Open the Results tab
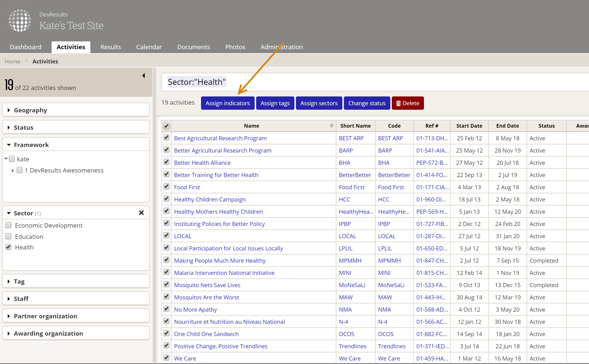The image size is (589, 364). 111,47
